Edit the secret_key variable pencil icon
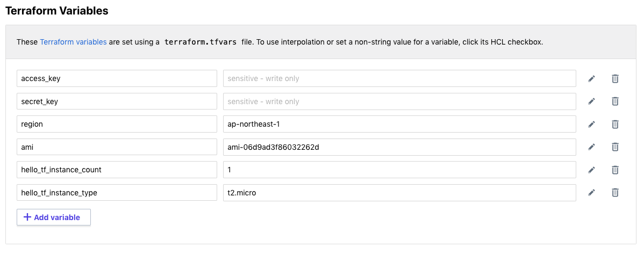 (x=591, y=101)
